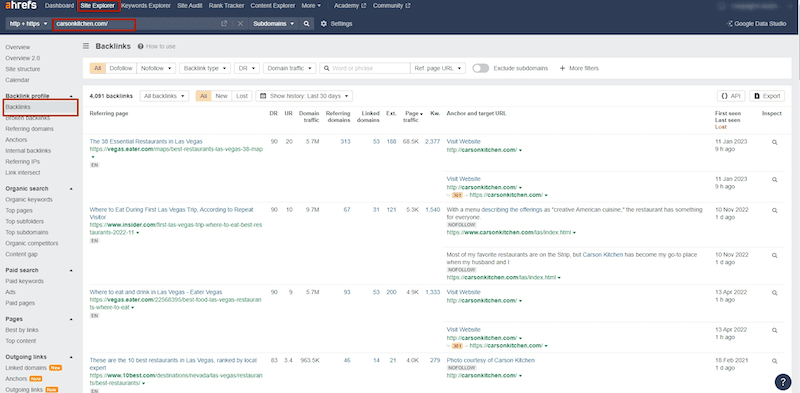Open Google Data Studio link
This screenshot has width=800, height=393.
[756, 24]
